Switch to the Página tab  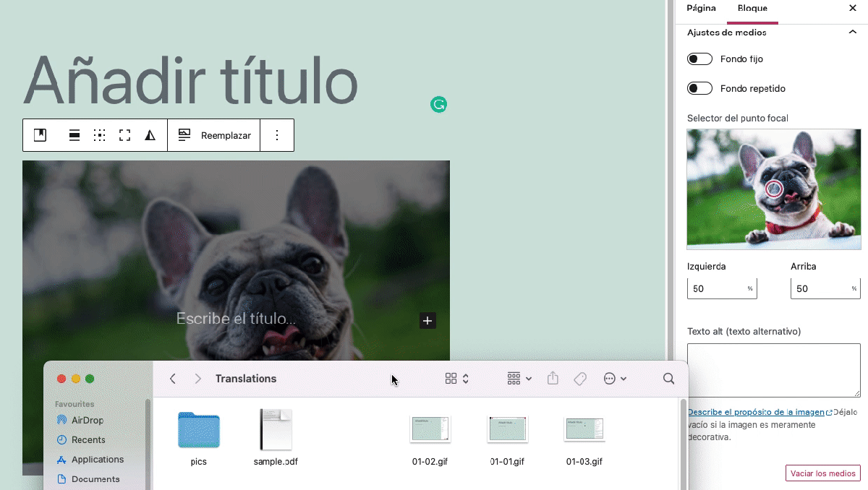(x=701, y=9)
